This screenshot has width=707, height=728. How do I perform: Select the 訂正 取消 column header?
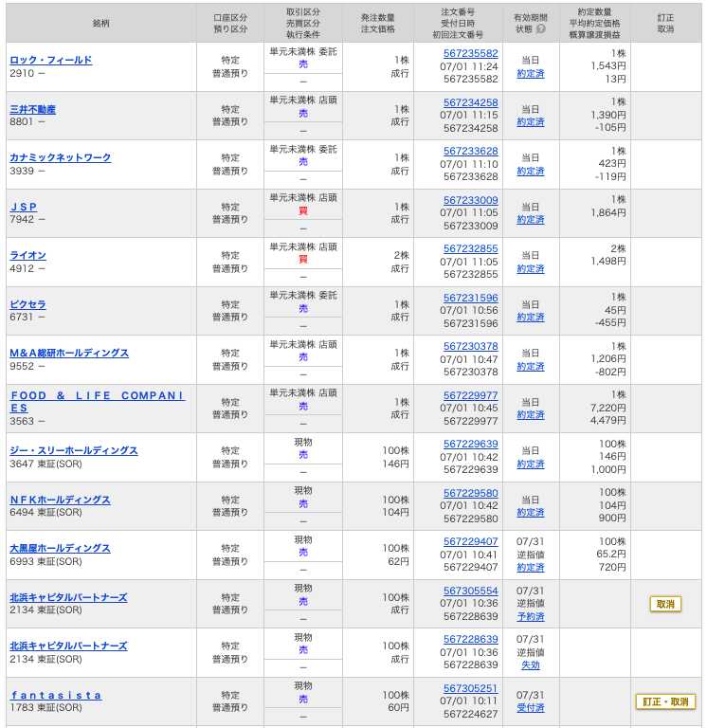pos(665,23)
